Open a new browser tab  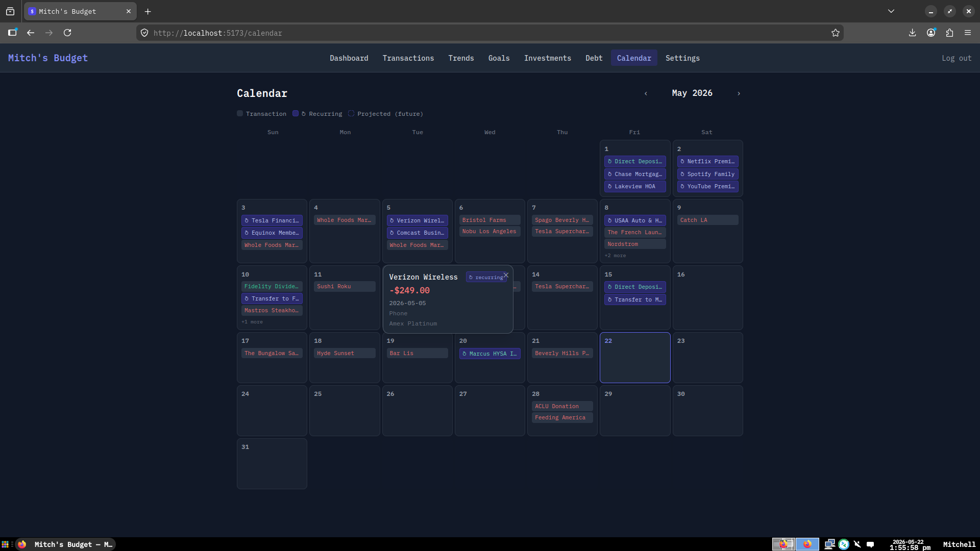(x=148, y=11)
